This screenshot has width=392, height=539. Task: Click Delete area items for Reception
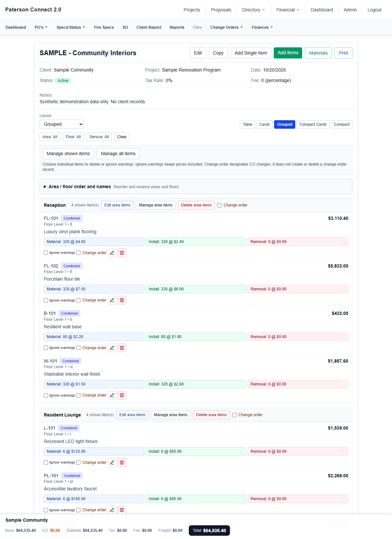196,205
